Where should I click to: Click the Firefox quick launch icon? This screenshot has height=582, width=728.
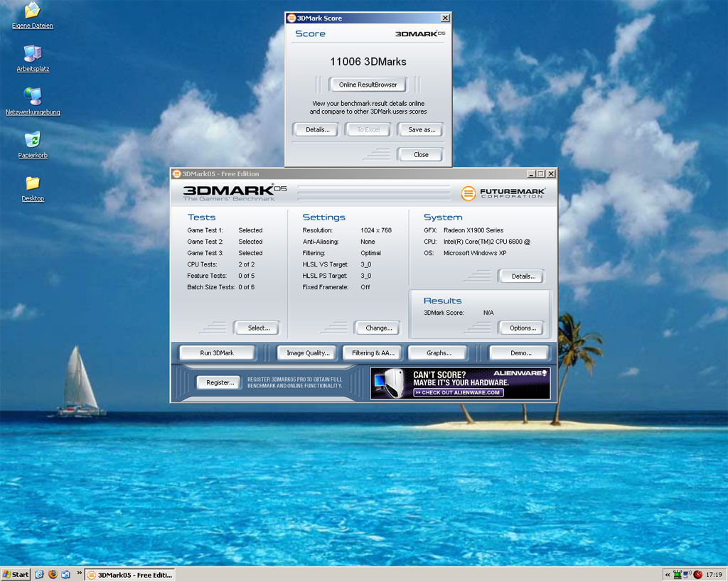point(53,575)
